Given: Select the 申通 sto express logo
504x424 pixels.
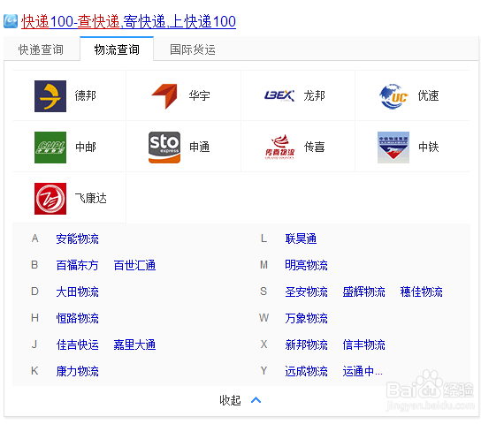Looking at the screenshot, I should pyautogui.click(x=164, y=148).
